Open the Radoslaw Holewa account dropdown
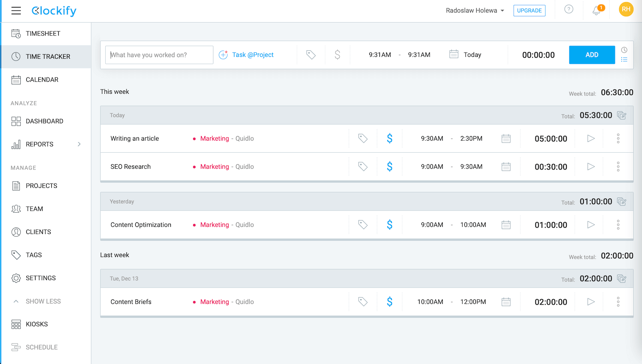642x364 pixels. pyautogui.click(x=475, y=10)
